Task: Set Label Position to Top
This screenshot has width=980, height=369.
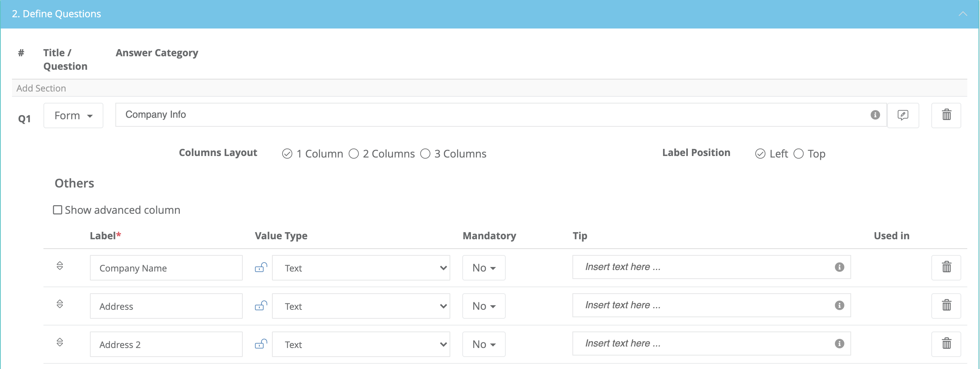Action: pyautogui.click(x=798, y=153)
